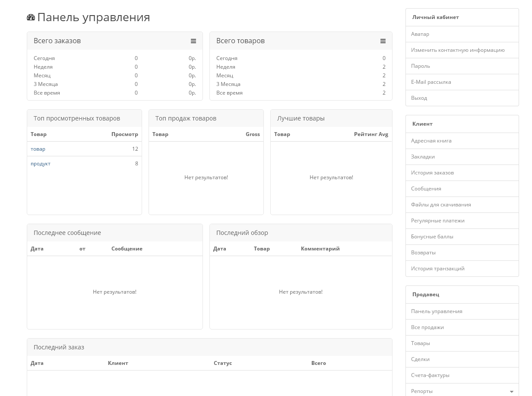Open Адресная книга
The height and width of the screenshot is (396, 532).
tap(431, 141)
